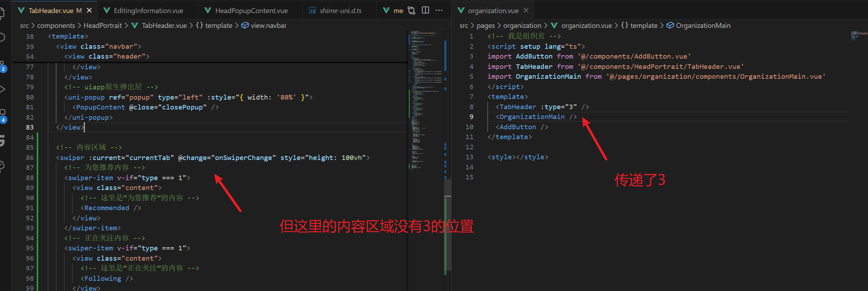
Task: Click the <script setup lang="ts"> line
Action: click(536, 47)
